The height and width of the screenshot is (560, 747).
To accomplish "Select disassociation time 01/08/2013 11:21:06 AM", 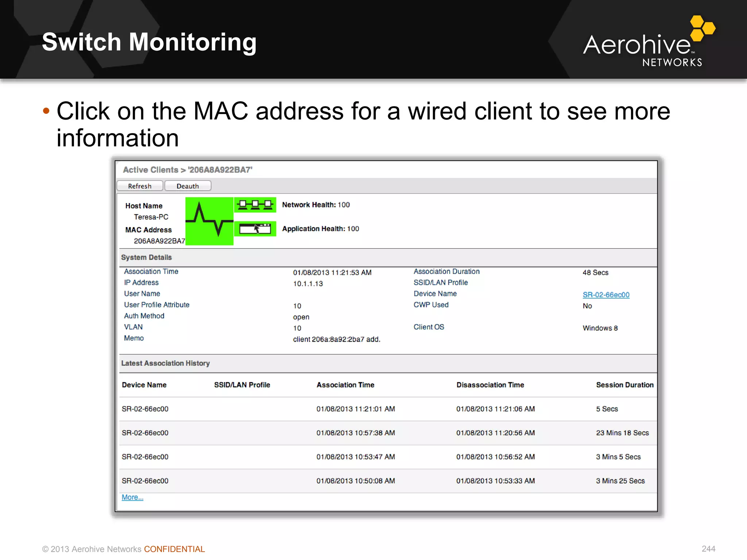I will (495, 409).
